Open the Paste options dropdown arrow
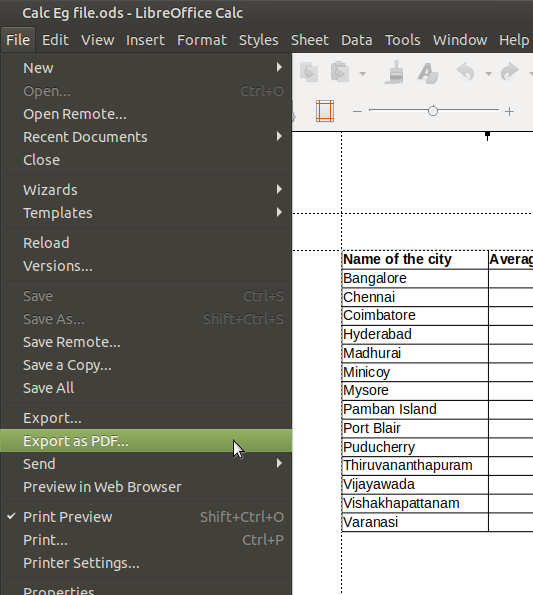 (363, 74)
